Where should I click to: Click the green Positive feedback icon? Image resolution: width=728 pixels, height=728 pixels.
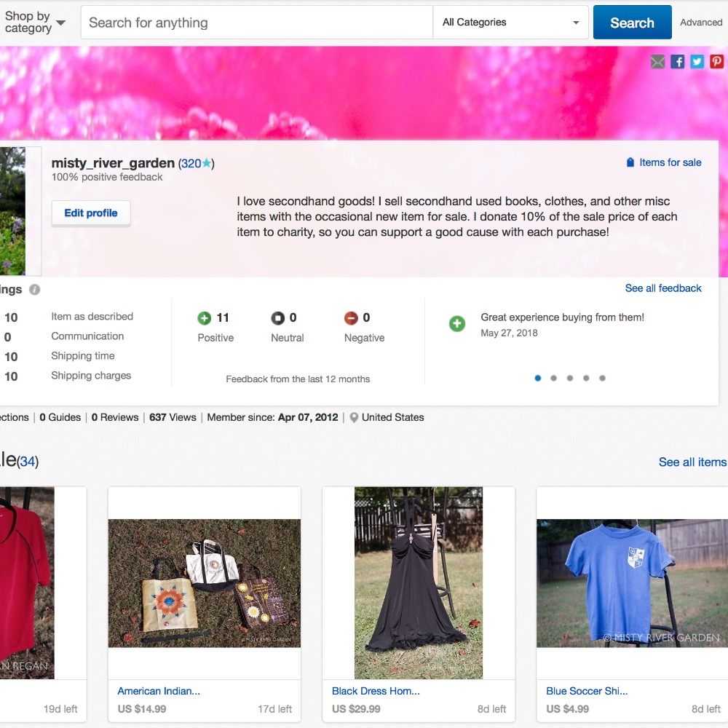click(205, 318)
